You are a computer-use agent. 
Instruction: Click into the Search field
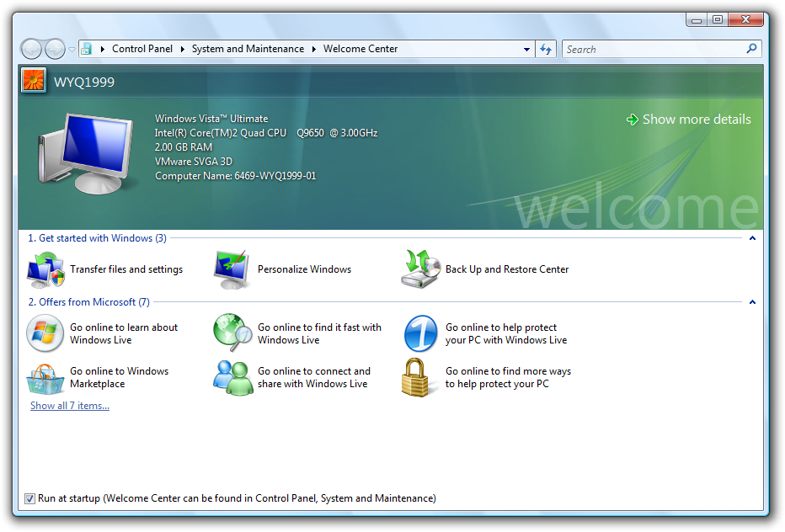[654, 49]
